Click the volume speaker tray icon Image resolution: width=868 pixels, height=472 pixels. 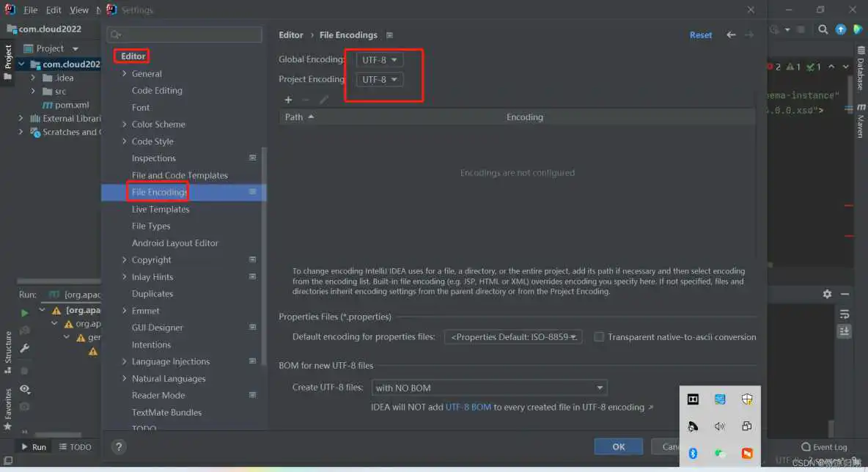[x=719, y=427]
